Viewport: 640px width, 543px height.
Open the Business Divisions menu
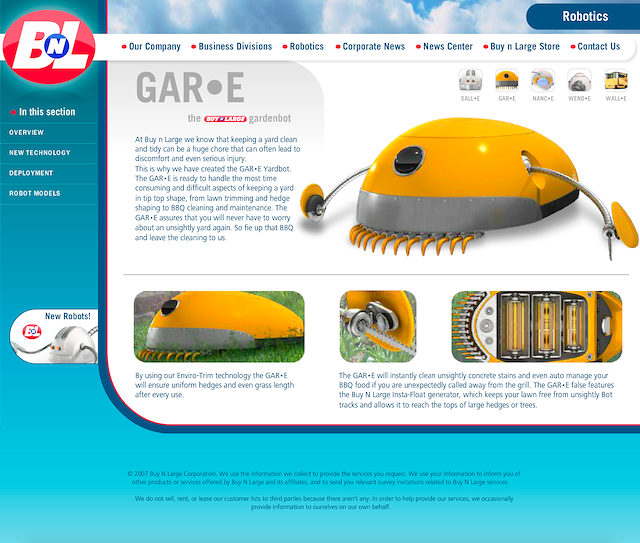[x=232, y=47]
